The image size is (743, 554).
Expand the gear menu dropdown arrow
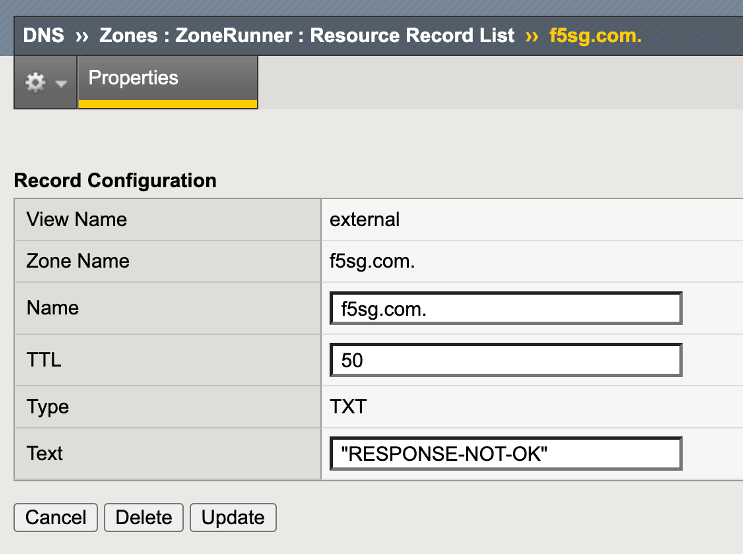click(61, 84)
